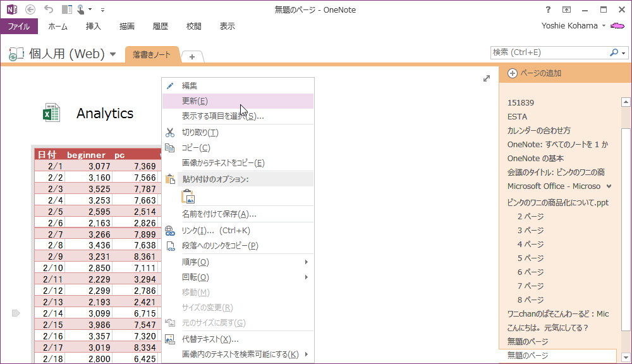The height and width of the screenshot is (364, 632).
Task: Undo the last action
Action: tap(49, 9)
